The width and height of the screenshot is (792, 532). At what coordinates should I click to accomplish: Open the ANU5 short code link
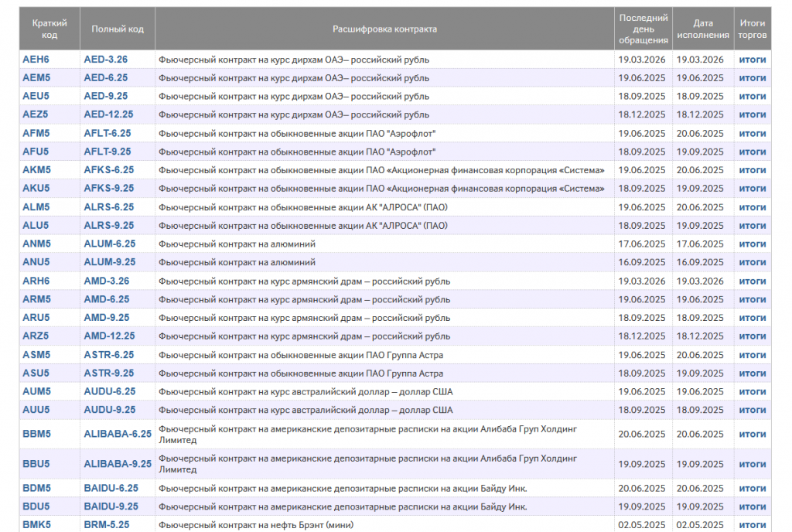pyautogui.click(x=36, y=262)
